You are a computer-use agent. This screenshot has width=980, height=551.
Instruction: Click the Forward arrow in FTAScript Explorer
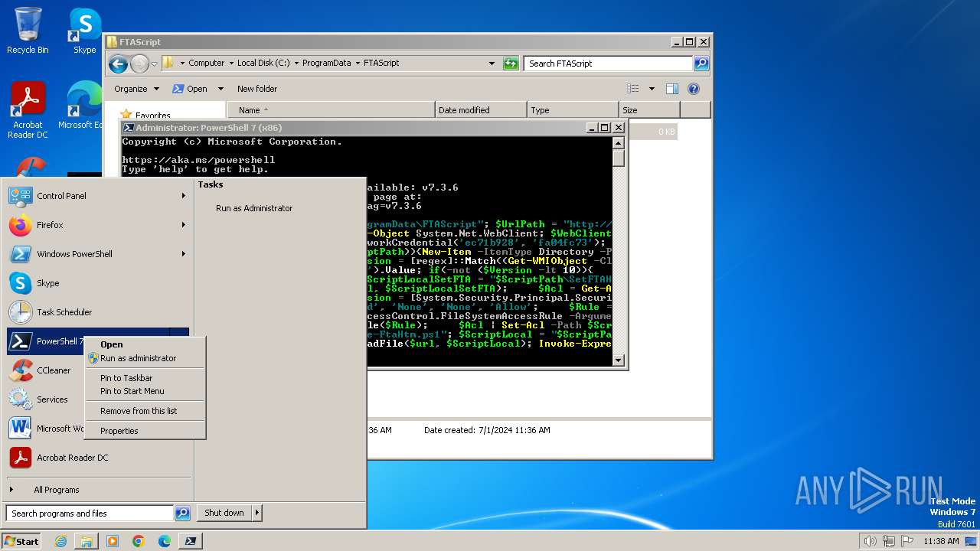click(x=139, y=64)
